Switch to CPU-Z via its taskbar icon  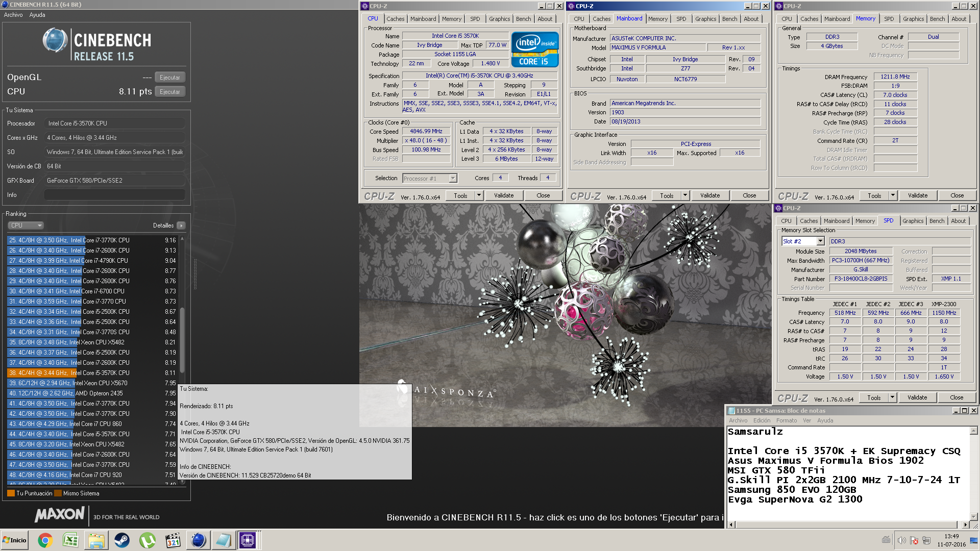pyautogui.click(x=248, y=540)
